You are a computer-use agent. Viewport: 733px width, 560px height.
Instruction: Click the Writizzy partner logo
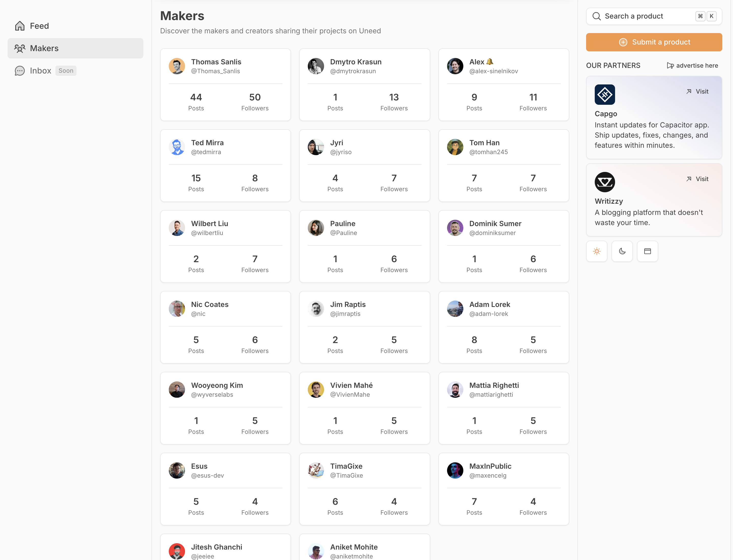point(605,182)
